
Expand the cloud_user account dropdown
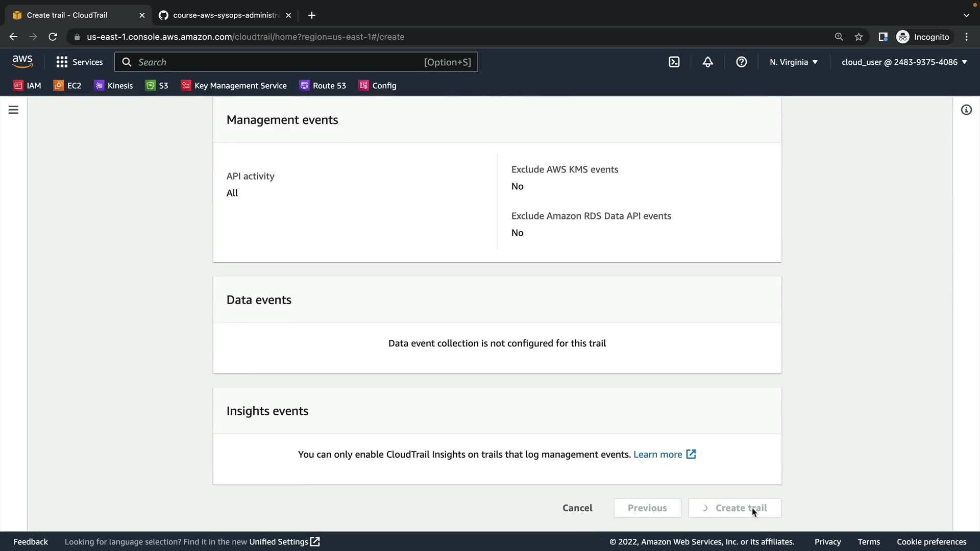904,62
